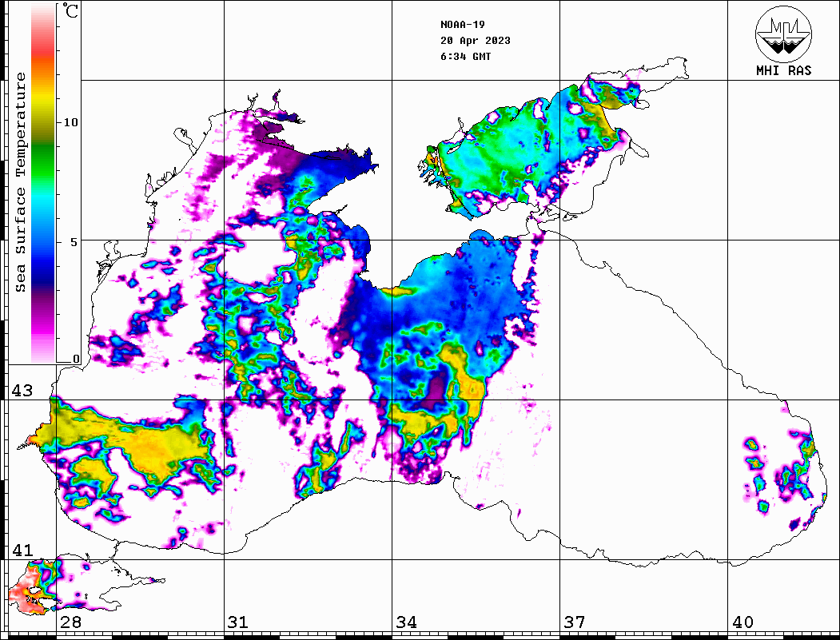Click longitude label 28
The width and height of the screenshot is (840, 640).
tap(70, 622)
